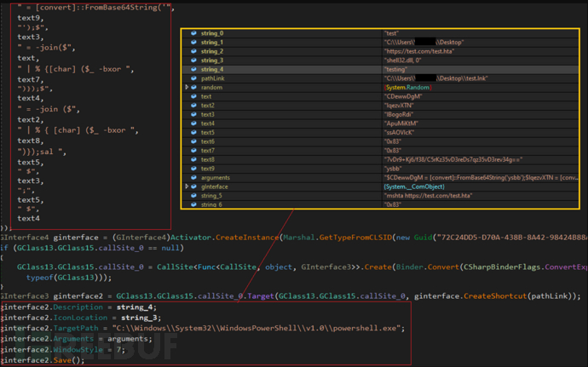Click the text9 argument line in code
Screen dimensions: 588x367
click(x=31, y=18)
